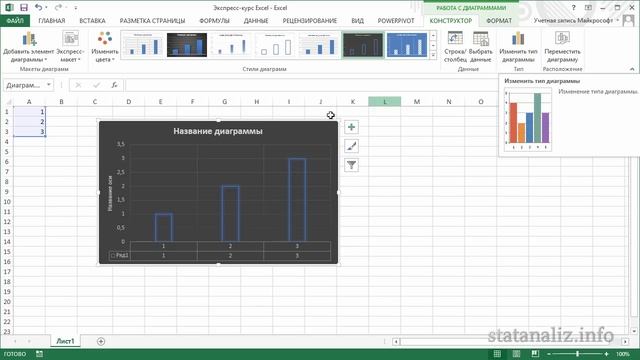Click the zoom slider handle

click(577, 354)
